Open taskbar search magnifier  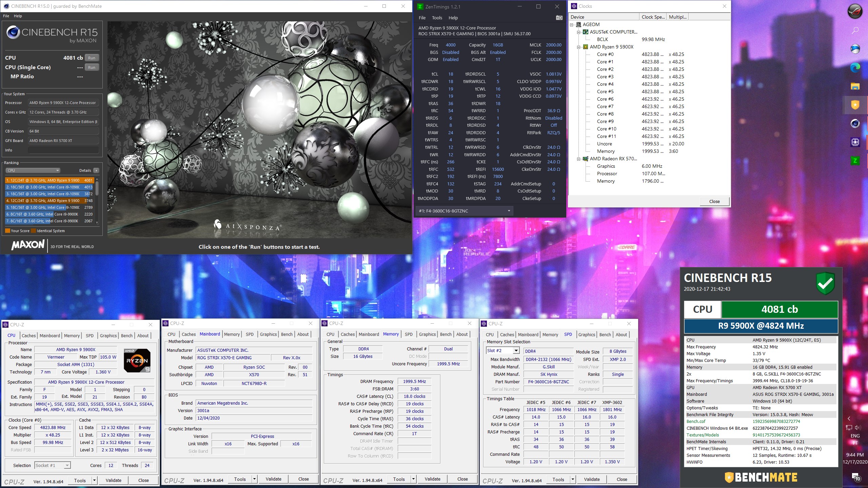click(855, 30)
